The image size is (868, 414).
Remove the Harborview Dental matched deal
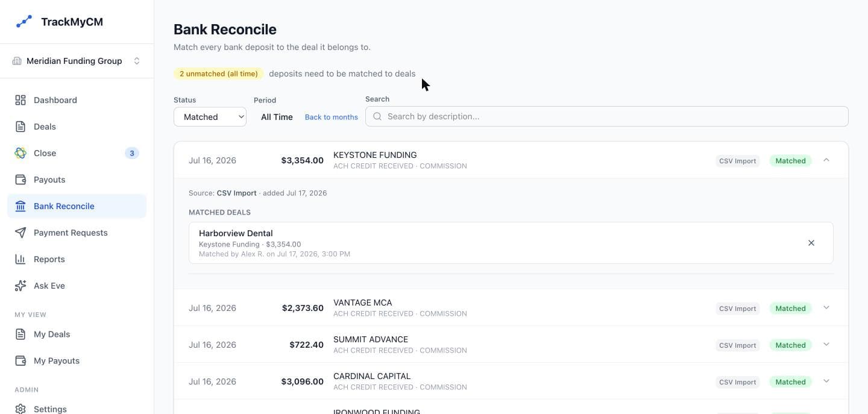[811, 243]
